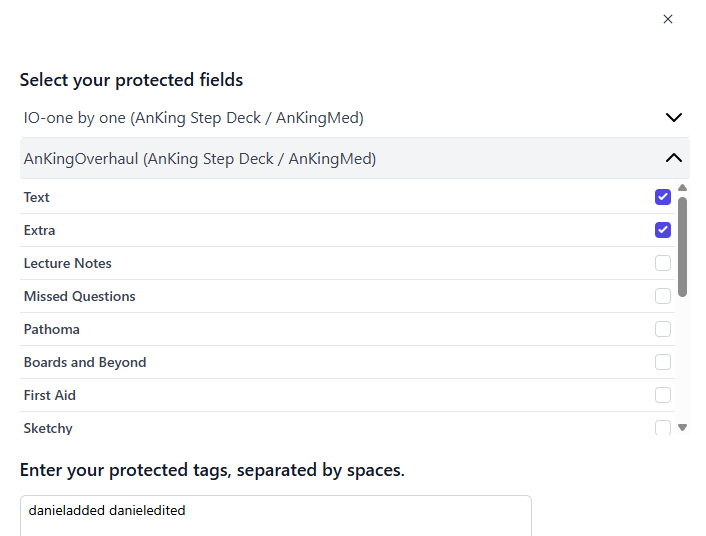
Task: Expand the IO-one by one note type
Action: pyautogui.click(x=673, y=117)
